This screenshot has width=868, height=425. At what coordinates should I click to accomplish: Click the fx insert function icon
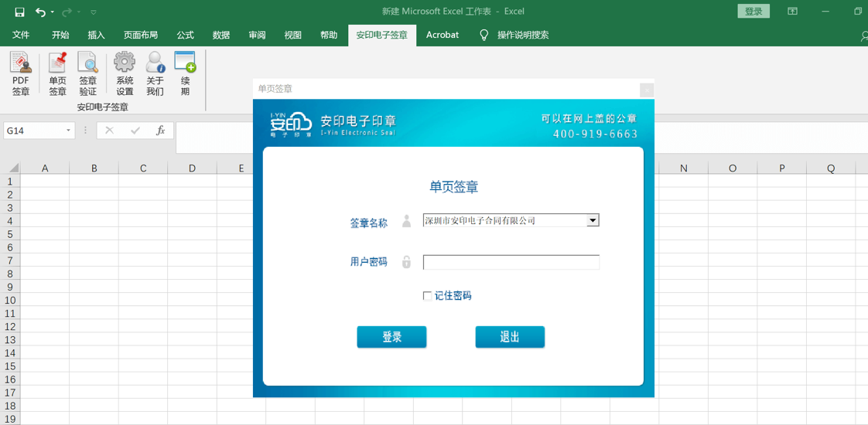pyautogui.click(x=161, y=131)
